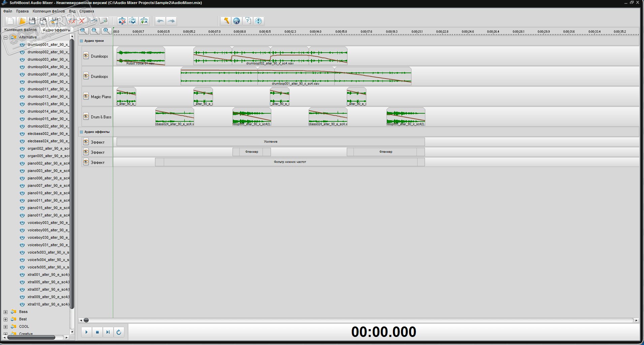Select elecbass002_alter_90_e in the file list
Screen dimensions: 644x345
tap(48, 134)
